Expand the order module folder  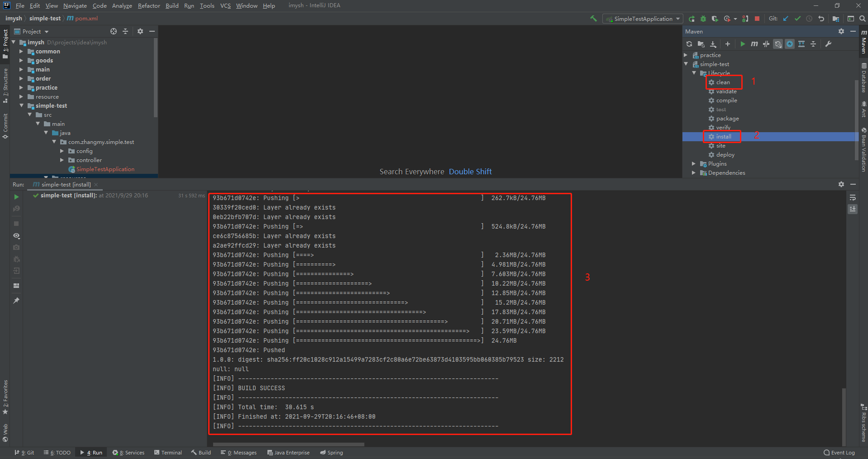[x=21, y=78]
